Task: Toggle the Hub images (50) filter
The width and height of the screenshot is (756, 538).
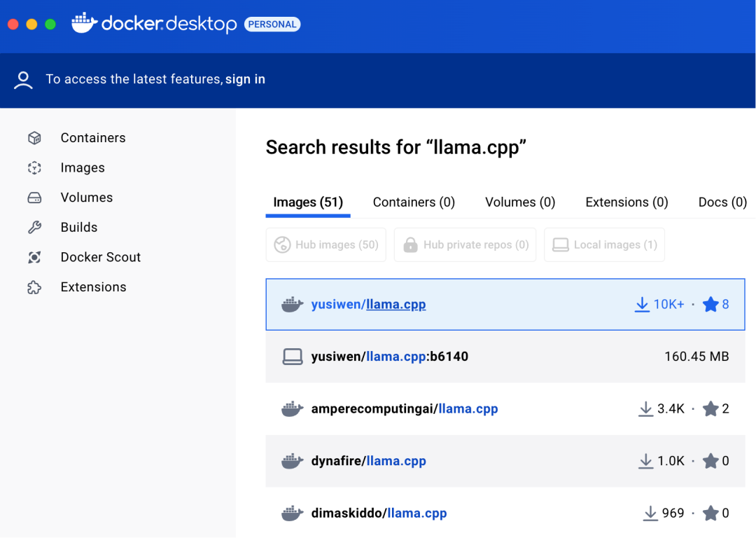Action: coord(326,244)
